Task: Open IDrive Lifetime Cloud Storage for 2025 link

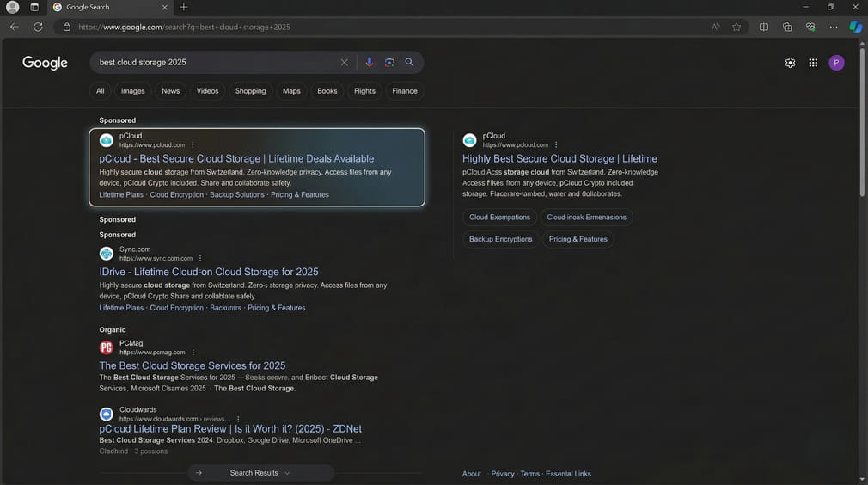Action: 209,272
